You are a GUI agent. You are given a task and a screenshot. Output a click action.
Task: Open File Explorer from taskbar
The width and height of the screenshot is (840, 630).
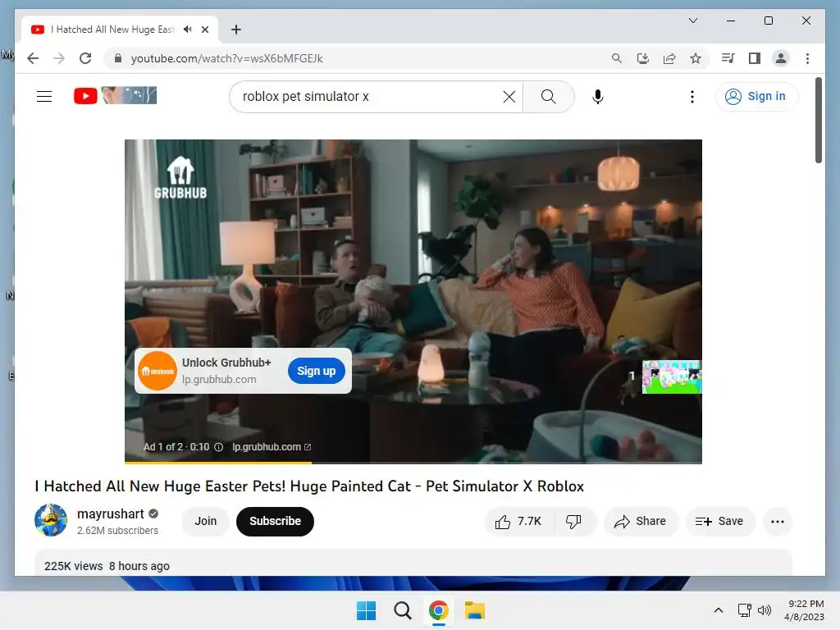point(474,610)
